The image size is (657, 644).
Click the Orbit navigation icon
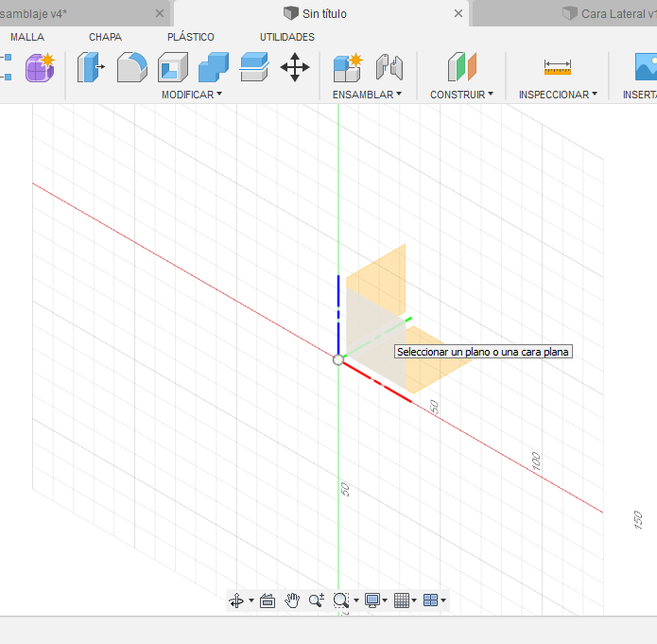click(236, 600)
